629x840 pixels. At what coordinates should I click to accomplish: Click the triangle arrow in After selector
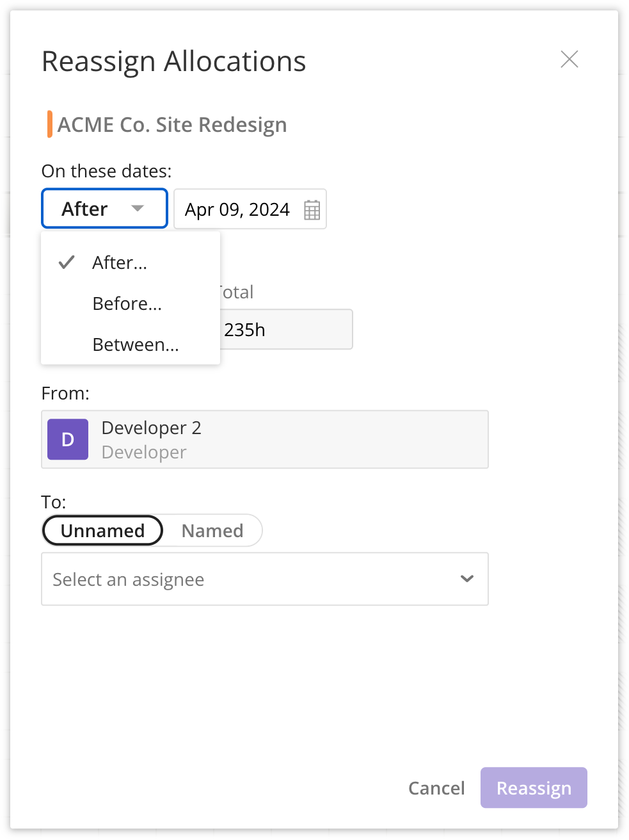[x=138, y=209]
